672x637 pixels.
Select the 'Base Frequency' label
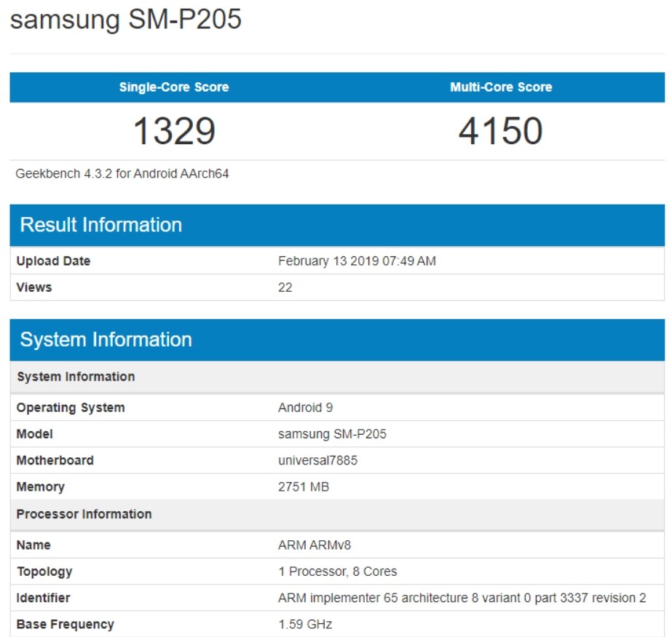click(65, 625)
